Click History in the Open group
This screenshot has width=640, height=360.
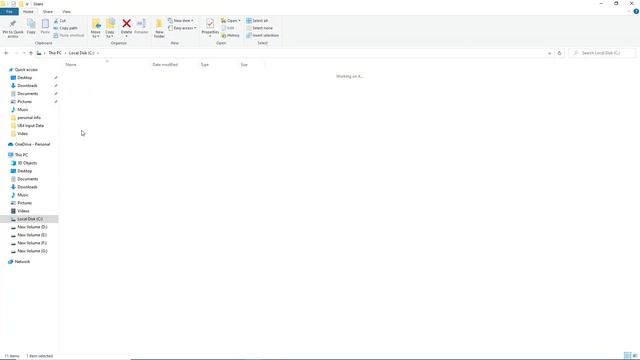click(x=230, y=36)
